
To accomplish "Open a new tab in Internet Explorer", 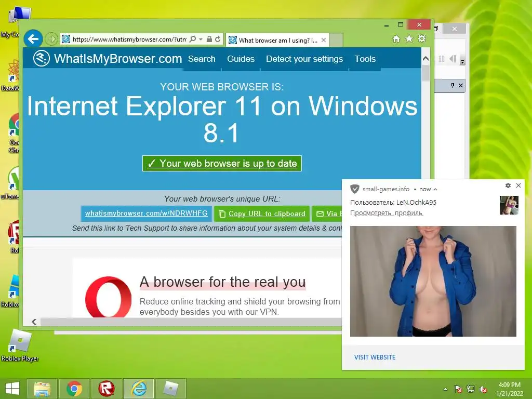I will 336,41.
